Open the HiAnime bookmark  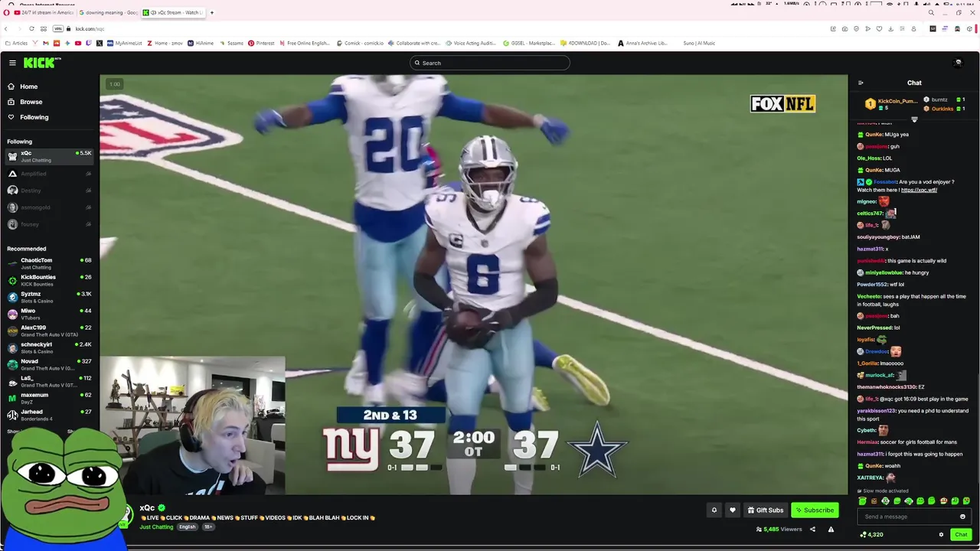point(201,43)
